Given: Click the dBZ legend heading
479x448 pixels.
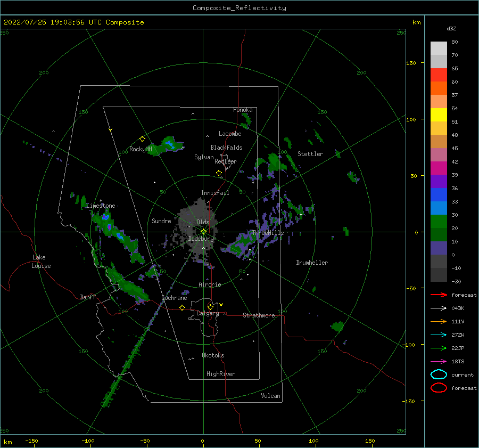Looking at the screenshot, I should click(x=451, y=28).
